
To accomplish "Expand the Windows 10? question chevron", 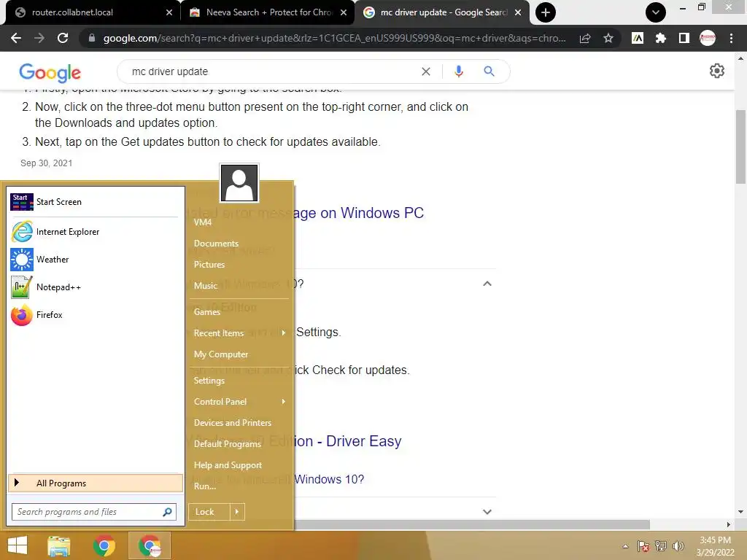I will tap(487, 512).
